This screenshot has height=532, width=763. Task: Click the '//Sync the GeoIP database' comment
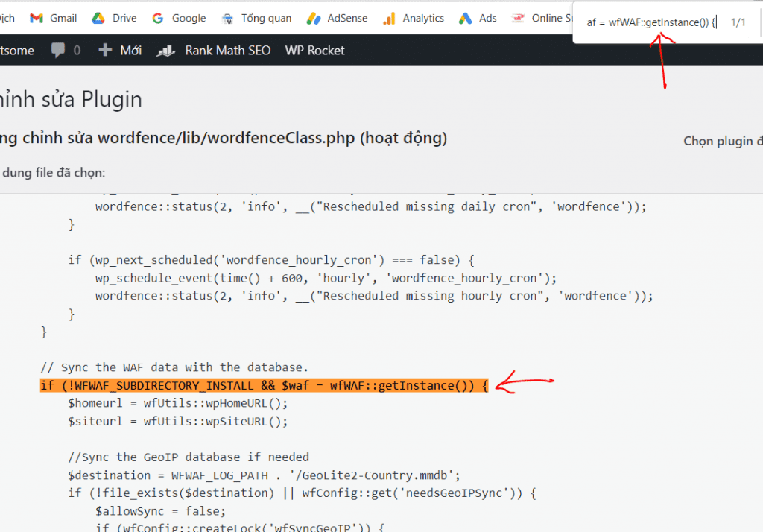pos(189,457)
